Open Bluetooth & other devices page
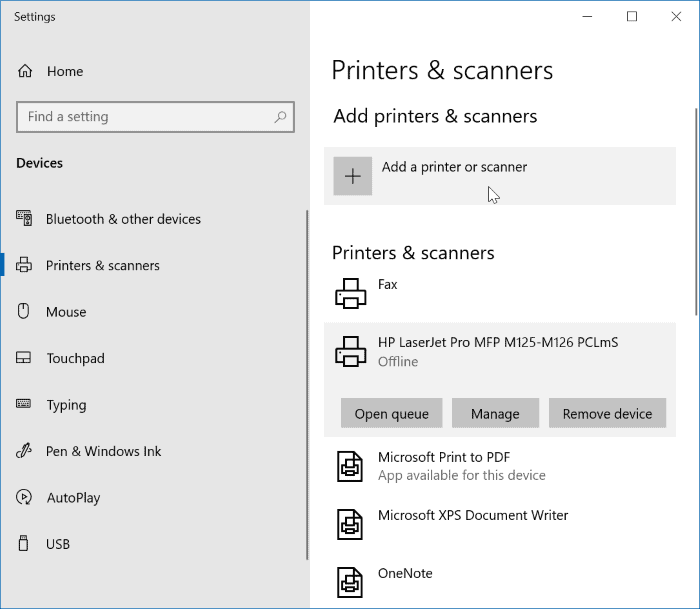The height and width of the screenshot is (609, 700). 122,219
